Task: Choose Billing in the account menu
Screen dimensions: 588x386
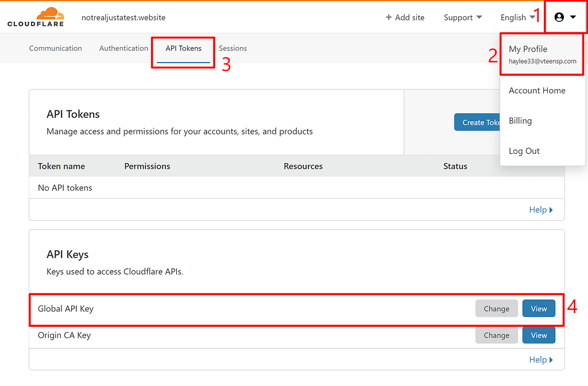Action: 520,121
